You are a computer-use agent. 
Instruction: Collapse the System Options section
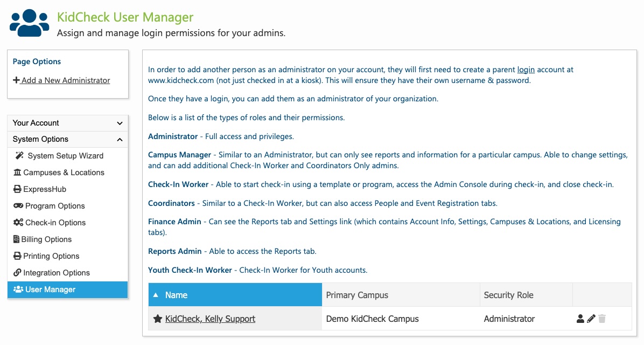pos(68,139)
